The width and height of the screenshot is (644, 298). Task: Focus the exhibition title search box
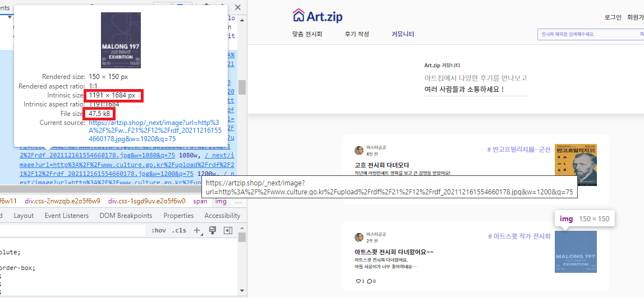[591, 34]
